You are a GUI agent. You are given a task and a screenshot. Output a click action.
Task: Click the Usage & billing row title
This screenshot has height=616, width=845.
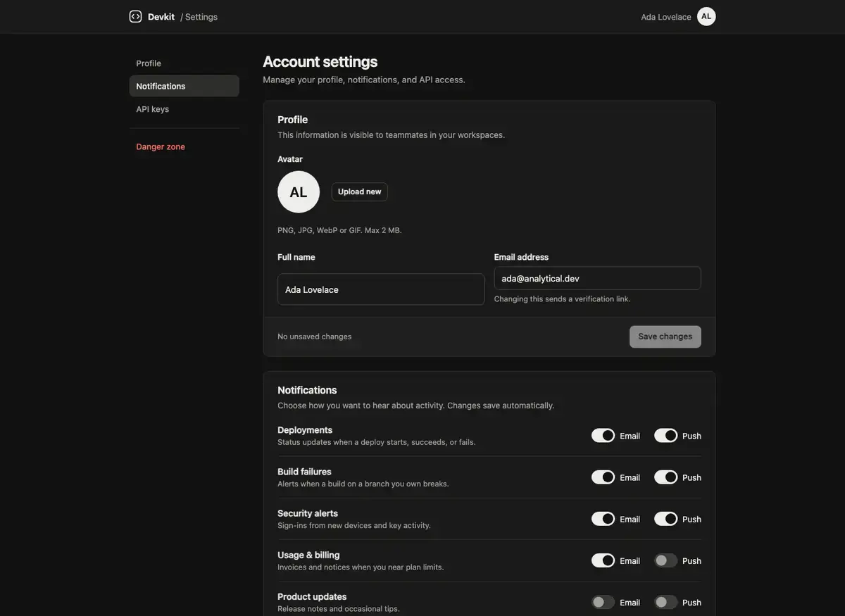pyautogui.click(x=308, y=555)
